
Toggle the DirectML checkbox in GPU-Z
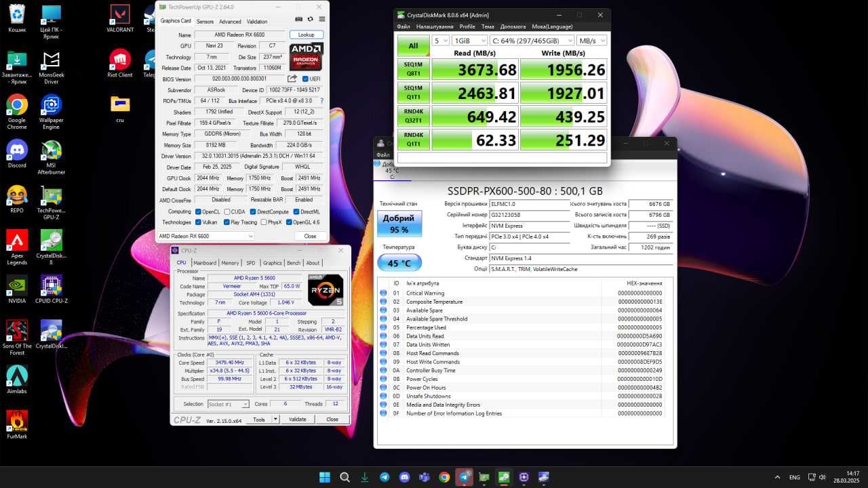[x=296, y=211]
